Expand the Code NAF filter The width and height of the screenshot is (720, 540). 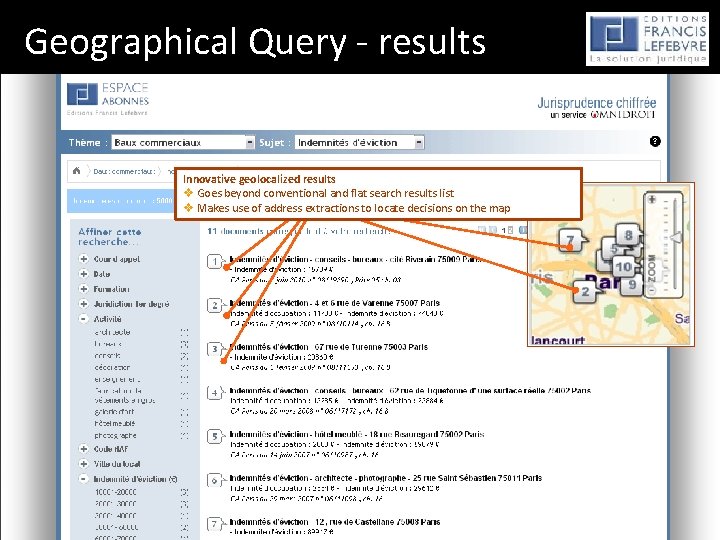(x=83, y=449)
